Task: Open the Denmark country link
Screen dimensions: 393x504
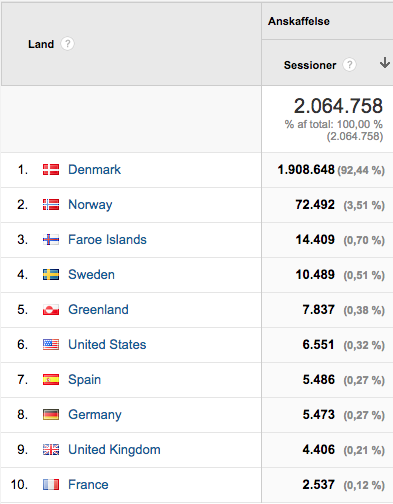Action: point(94,170)
